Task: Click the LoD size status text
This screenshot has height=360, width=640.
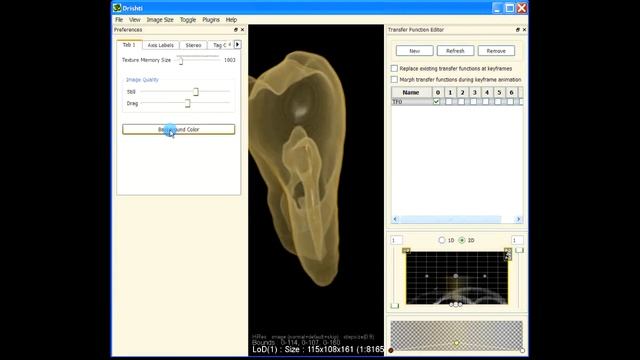Action: tap(318, 349)
